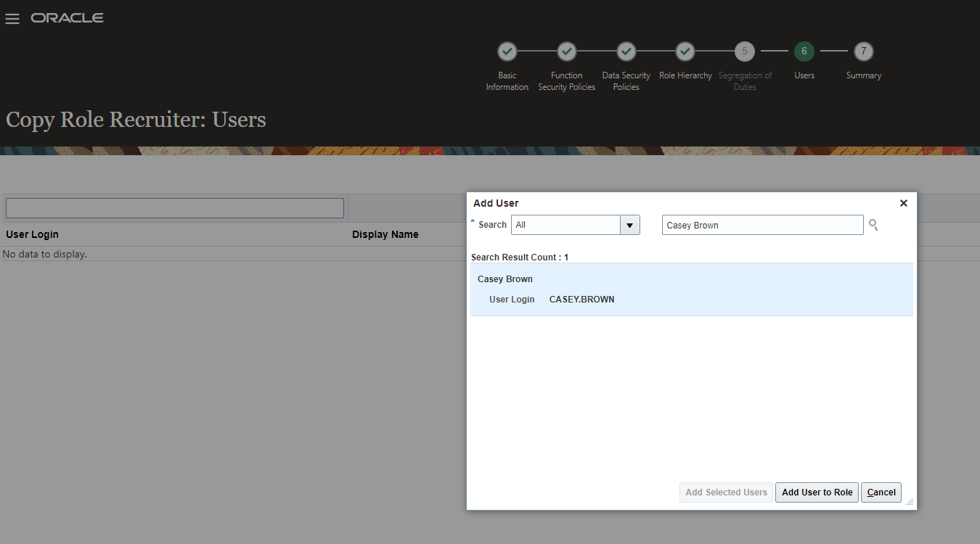Screen dimensions: 980x544
Task: Open the search category dropdown showing All
Action: [566, 225]
